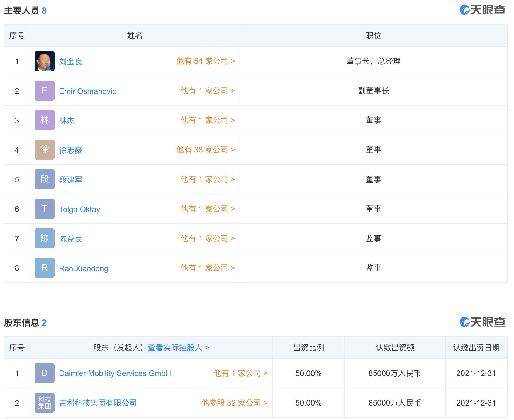Screen dimensions: 514x420
Task: Click the 陈 avatar icon
Action: [x=44, y=238]
